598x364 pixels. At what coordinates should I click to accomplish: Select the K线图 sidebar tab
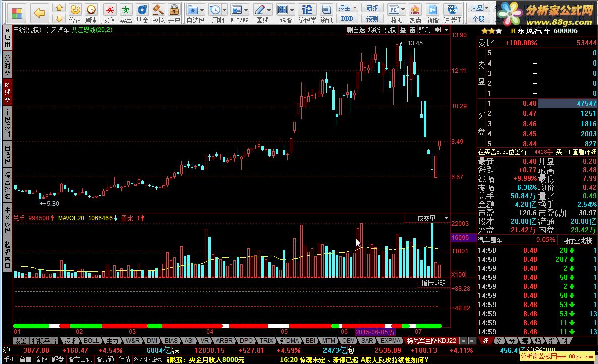click(x=7, y=92)
